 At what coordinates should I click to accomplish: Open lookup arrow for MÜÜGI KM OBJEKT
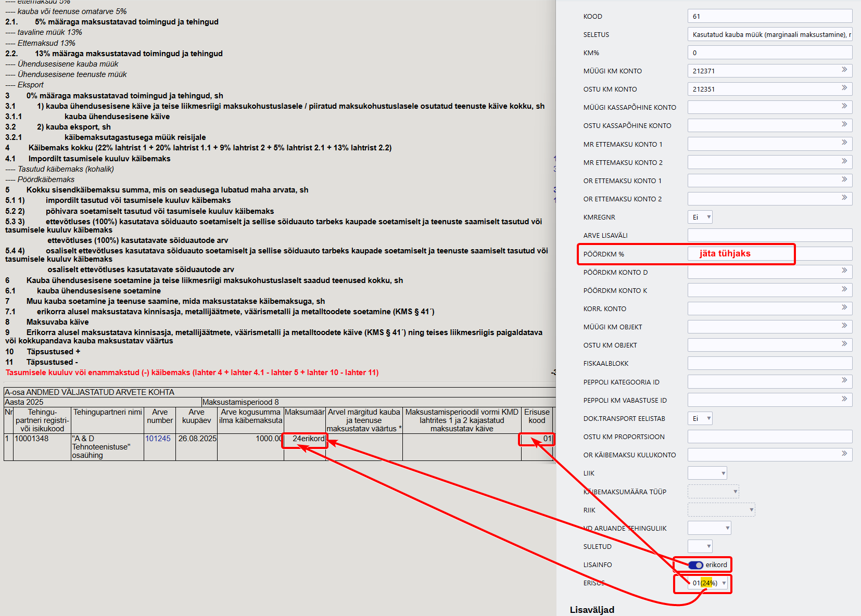point(844,326)
